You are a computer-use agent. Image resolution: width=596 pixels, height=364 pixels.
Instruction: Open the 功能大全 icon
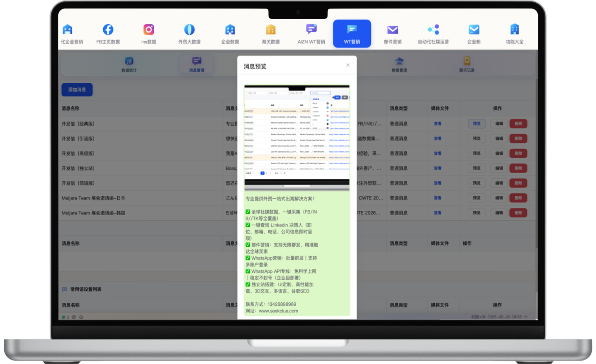pyautogui.click(x=515, y=30)
